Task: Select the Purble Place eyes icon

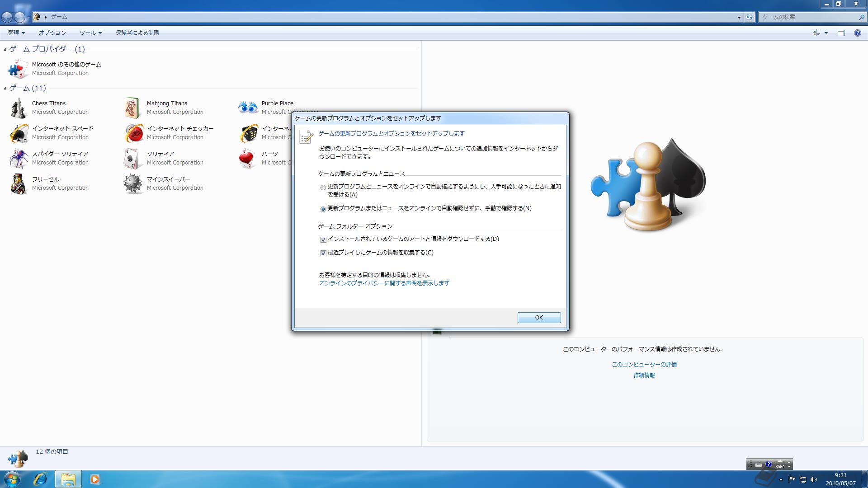Action: tap(248, 108)
